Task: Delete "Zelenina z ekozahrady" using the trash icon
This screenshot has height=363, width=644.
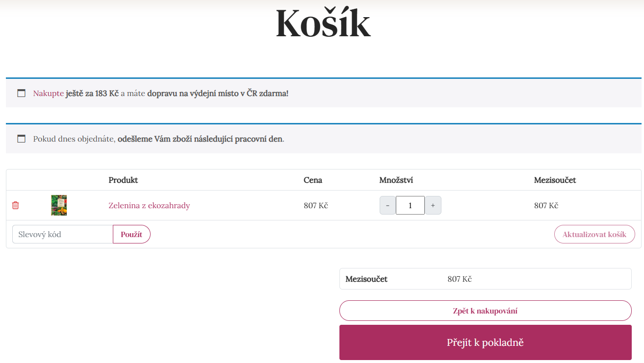Action: [15, 205]
